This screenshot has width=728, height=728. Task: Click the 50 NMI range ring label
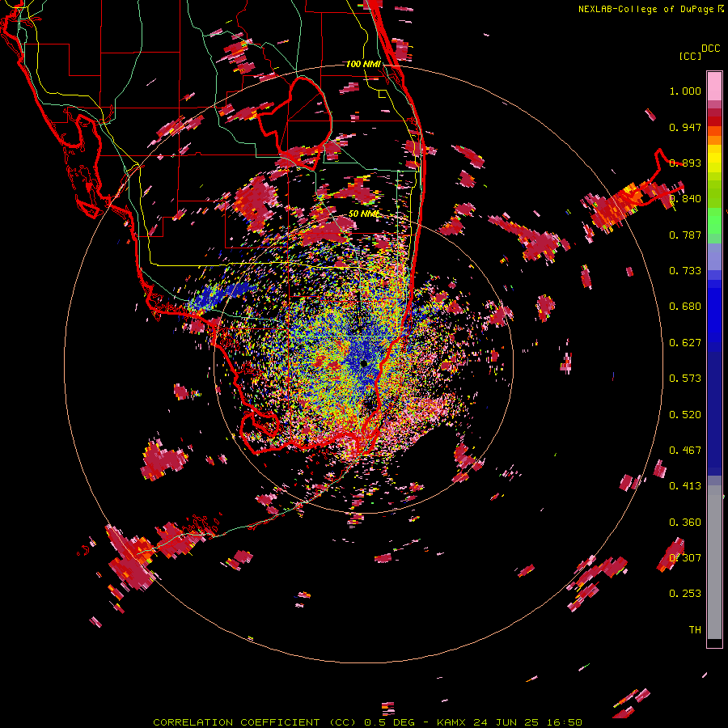[x=363, y=214]
